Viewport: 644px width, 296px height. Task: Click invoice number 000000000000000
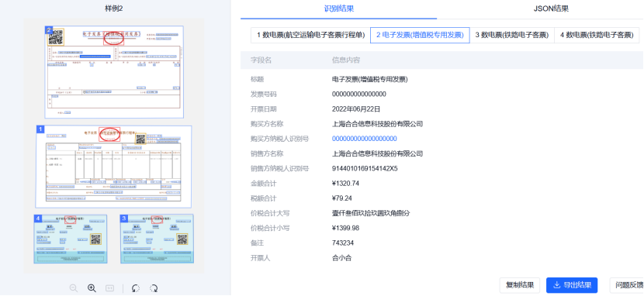359,95
